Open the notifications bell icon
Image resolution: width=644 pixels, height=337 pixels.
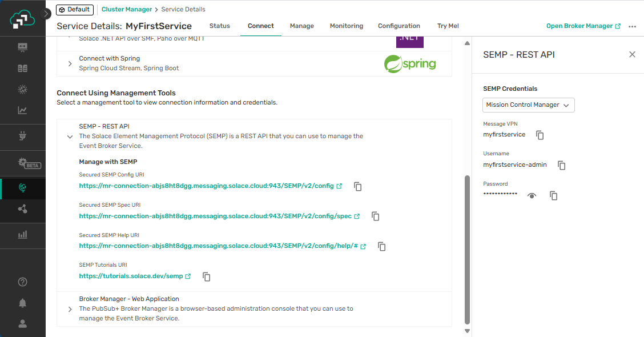click(x=23, y=303)
